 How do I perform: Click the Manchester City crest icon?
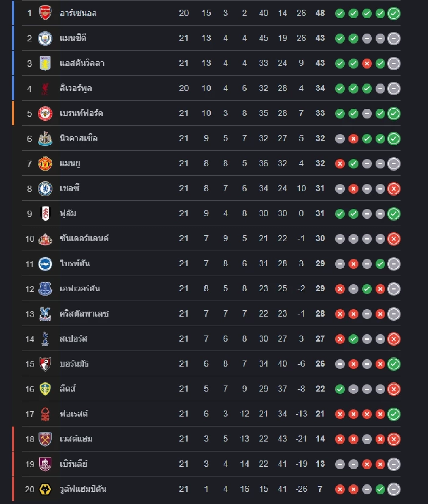45,38
